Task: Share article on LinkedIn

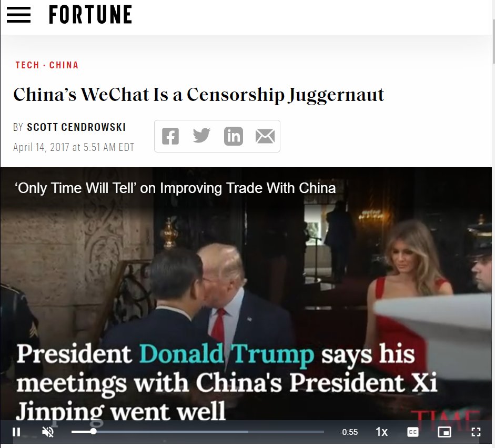Action: [233, 136]
